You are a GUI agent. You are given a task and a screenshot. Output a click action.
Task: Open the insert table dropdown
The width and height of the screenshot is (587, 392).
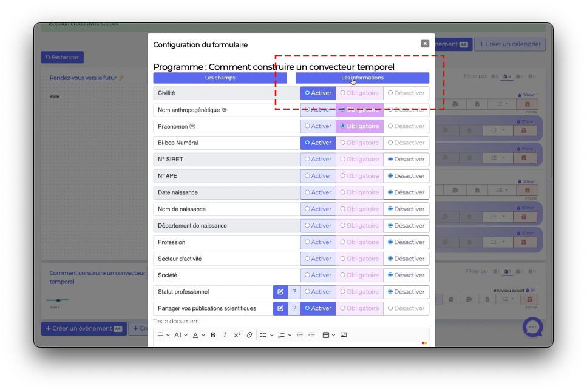[x=328, y=335]
